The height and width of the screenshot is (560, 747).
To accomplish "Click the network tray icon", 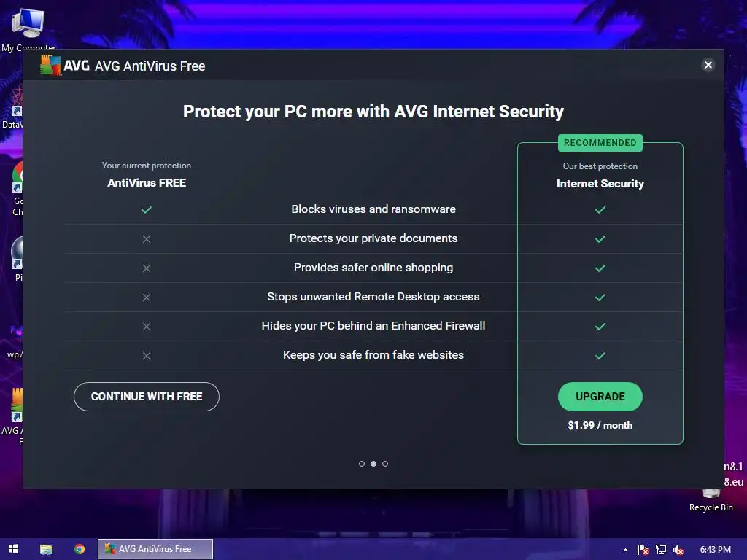I will pyautogui.click(x=661, y=550).
